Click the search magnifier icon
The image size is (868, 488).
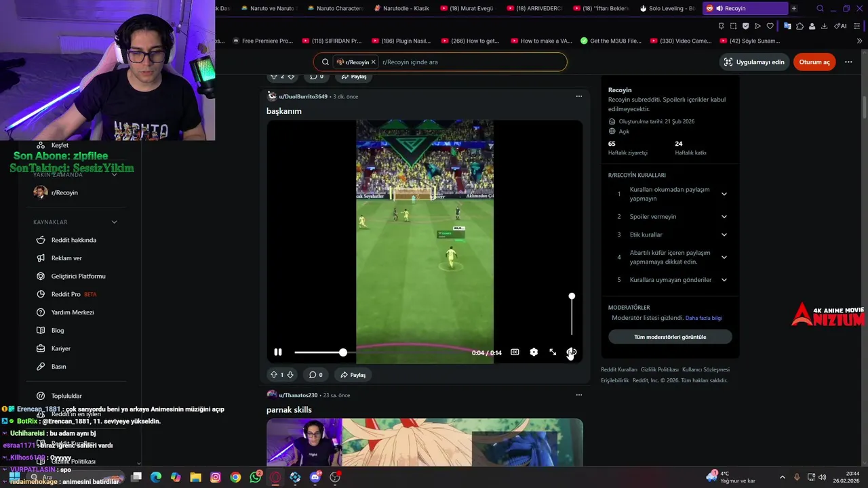[325, 62]
